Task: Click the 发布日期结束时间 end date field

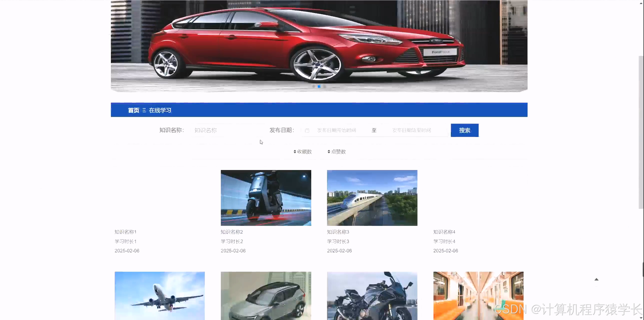Action: tap(411, 130)
